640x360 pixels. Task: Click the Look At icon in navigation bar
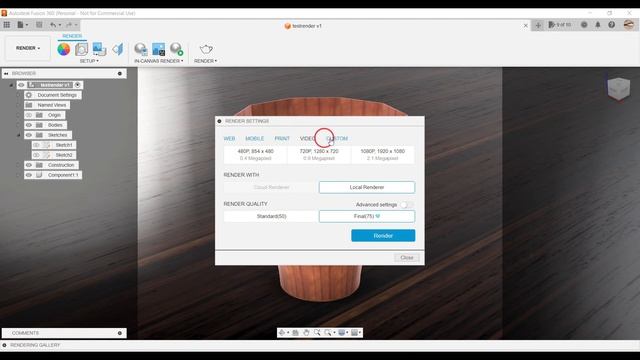[295, 333]
